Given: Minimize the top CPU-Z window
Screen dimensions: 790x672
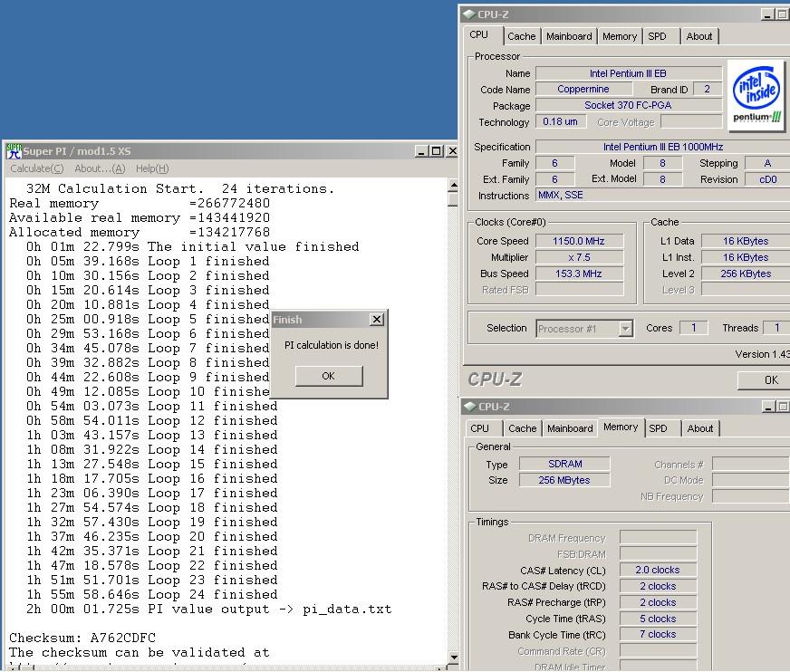Looking at the screenshot, I should (768, 14).
